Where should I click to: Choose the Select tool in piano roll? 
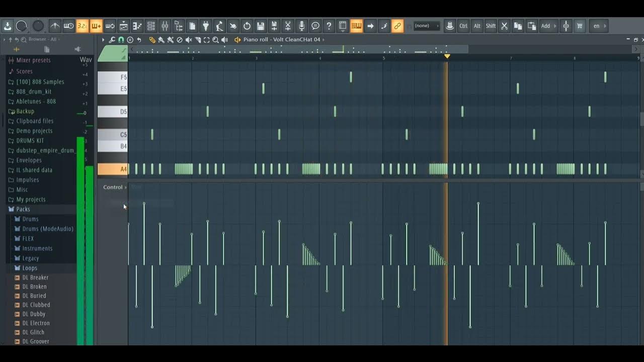click(x=206, y=40)
